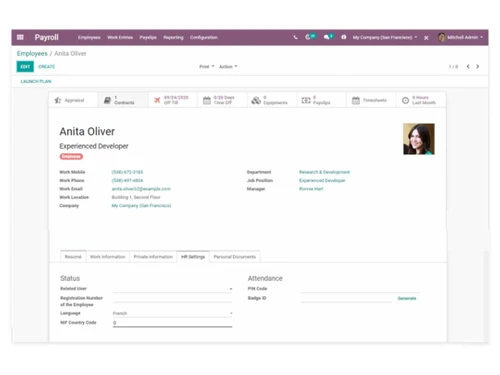Click the PIN Code input field

click(x=360, y=289)
